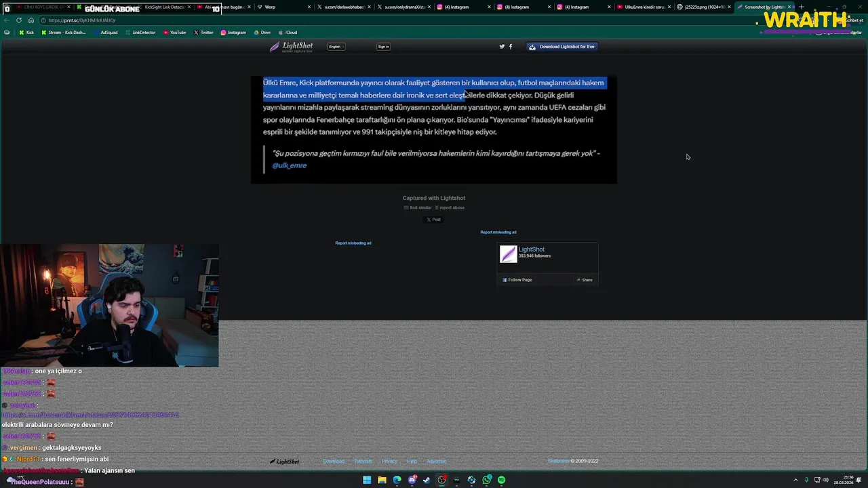This screenshot has height=488, width=868.
Task: Click the LightShot feather logo in header
Action: pos(291,47)
